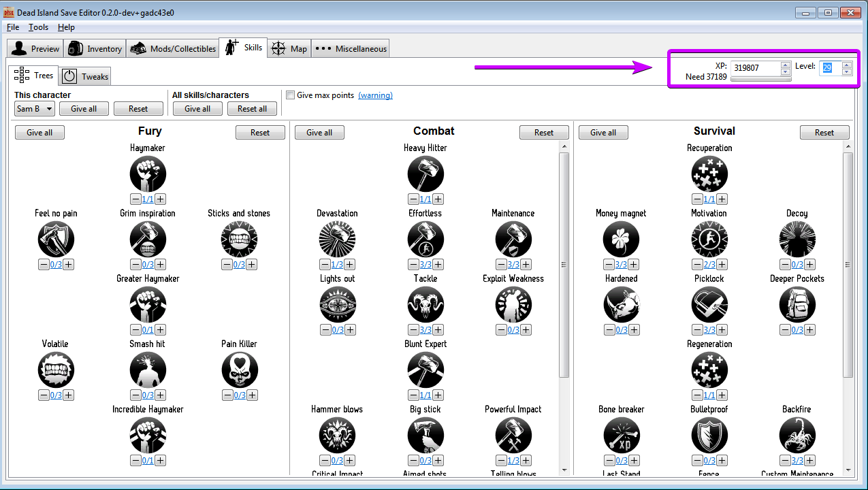868x490 pixels.
Task: Open the warning link
Action: click(375, 95)
